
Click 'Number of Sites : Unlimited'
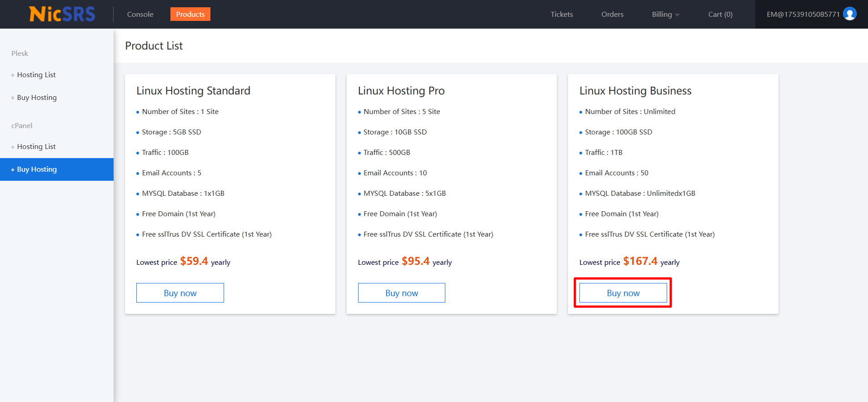(x=630, y=112)
